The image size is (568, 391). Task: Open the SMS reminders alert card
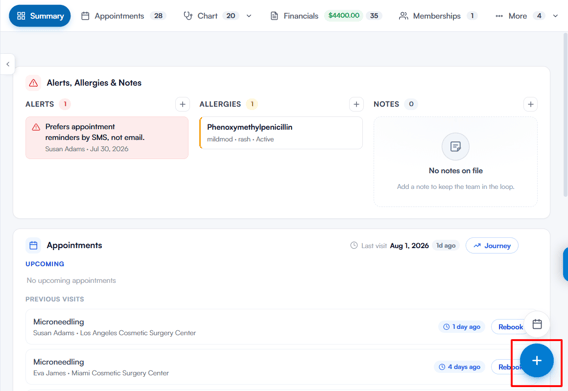(x=107, y=137)
